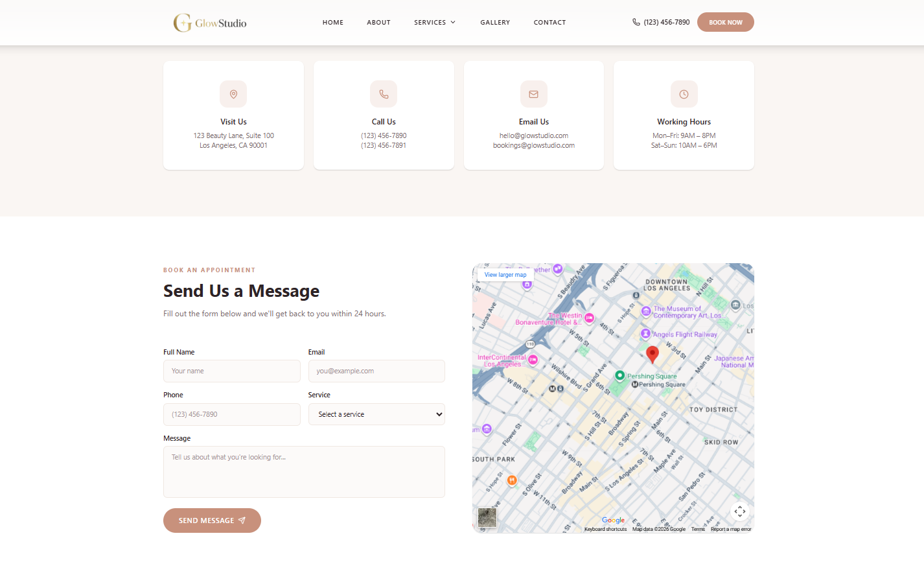Open map Keyboard shortcuts
Viewport: 924px width, 573px height.
(605, 529)
